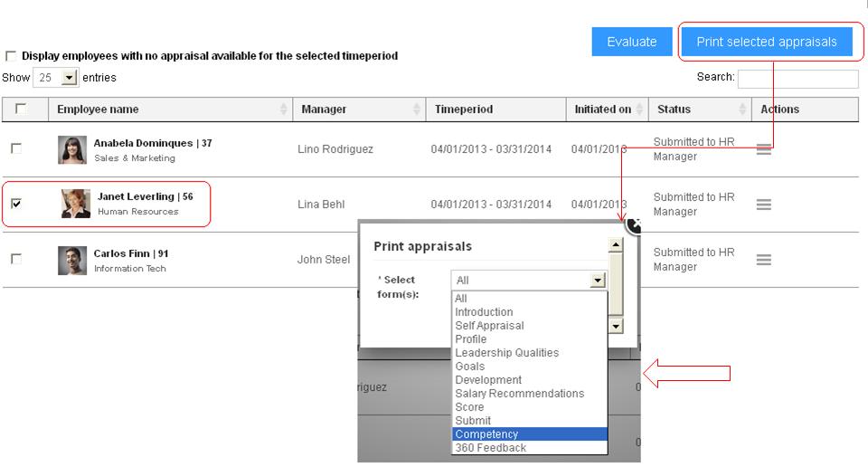Click Janet Leverling's status Submitted to HR Manager
Viewport: 868px width, 467px height.
(x=693, y=205)
